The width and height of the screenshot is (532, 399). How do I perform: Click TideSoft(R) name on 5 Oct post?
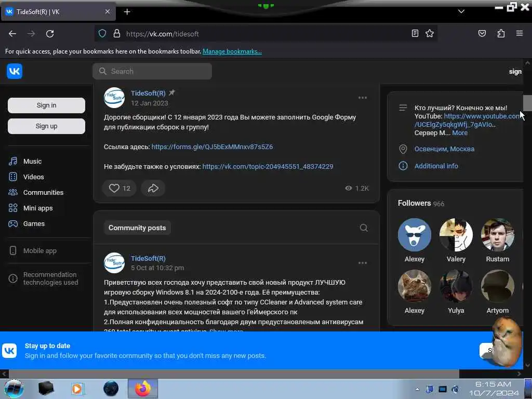point(148,259)
